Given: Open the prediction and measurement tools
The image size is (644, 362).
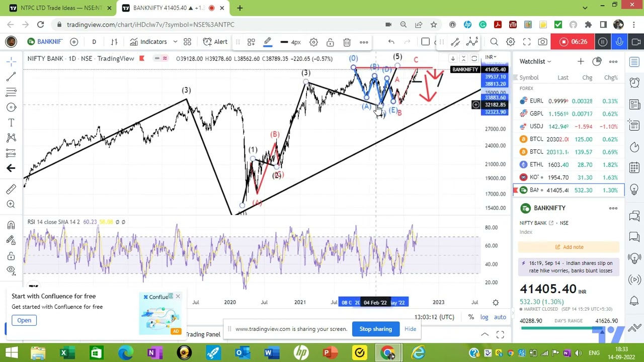Looking at the screenshot, I should (11, 153).
